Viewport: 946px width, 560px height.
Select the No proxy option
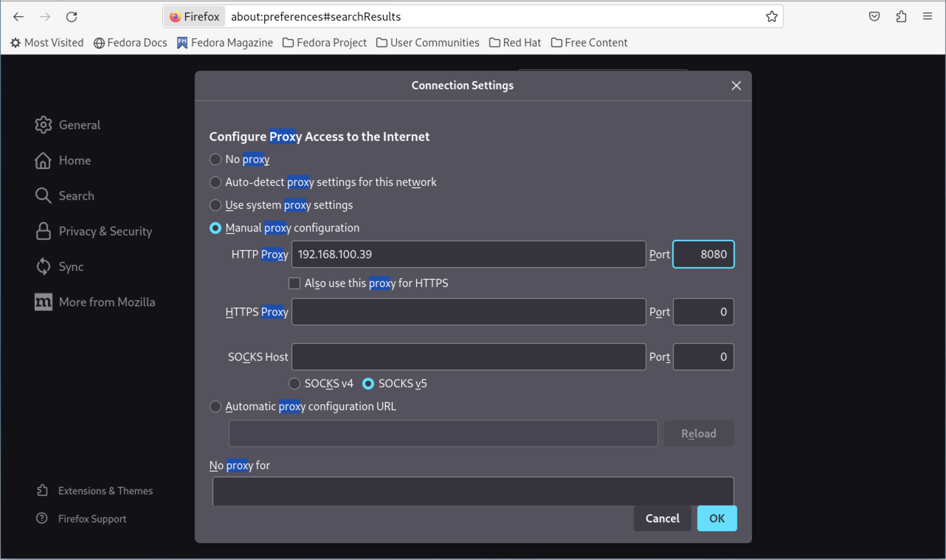(x=215, y=159)
